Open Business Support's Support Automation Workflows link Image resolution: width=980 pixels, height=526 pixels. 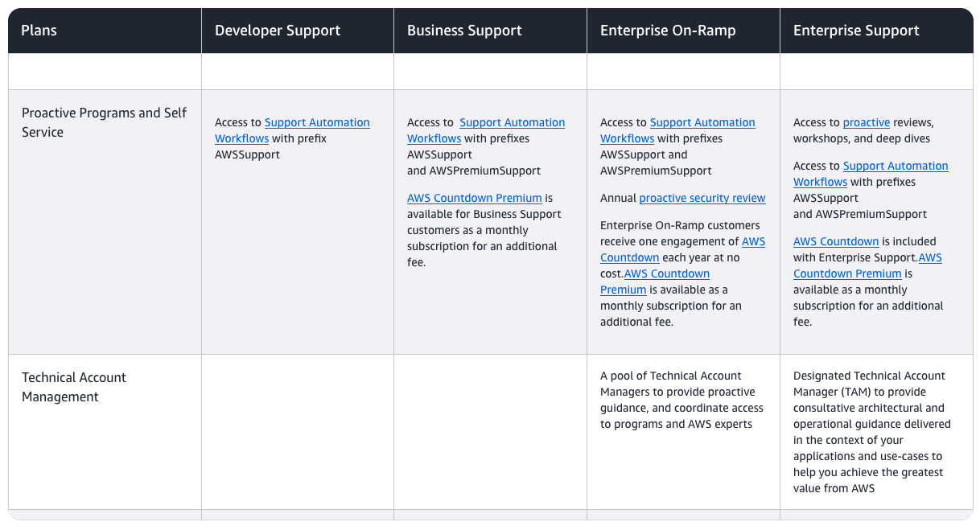pyautogui.click(x=512, y=123)
